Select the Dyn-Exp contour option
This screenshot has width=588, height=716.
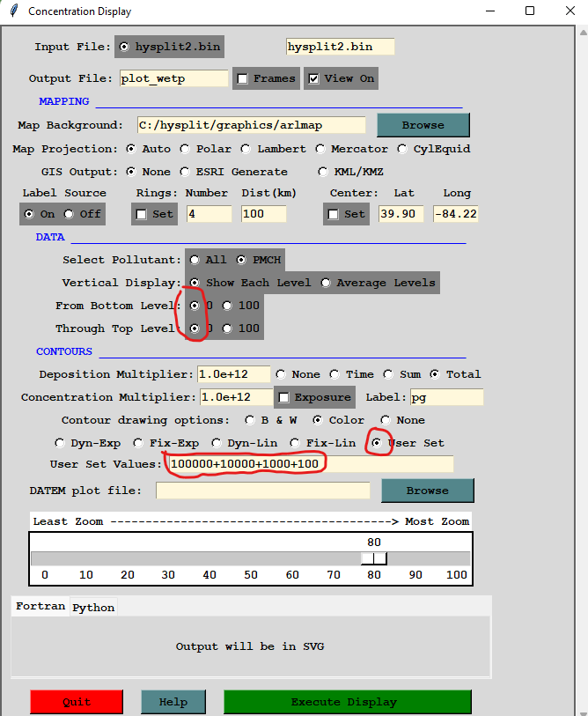[x=60, y=443]
